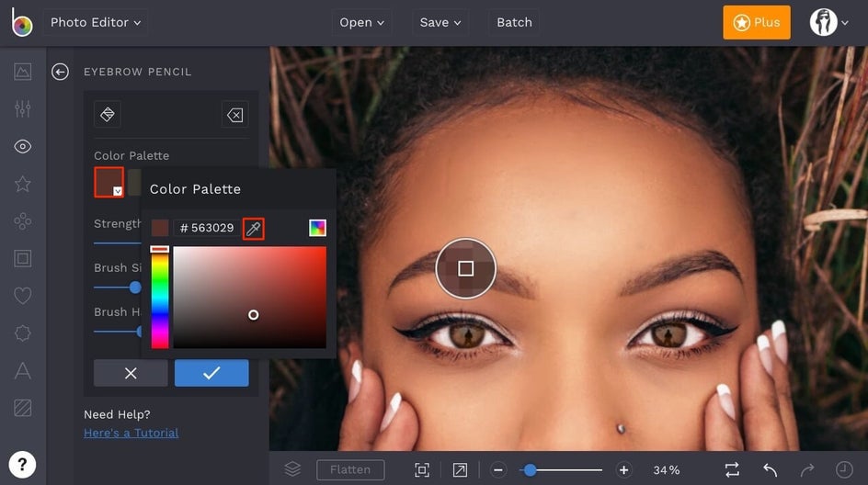Open the Text tool sidebar icon
The height and width of the screenshot is (485, 868).
(23, 370)
